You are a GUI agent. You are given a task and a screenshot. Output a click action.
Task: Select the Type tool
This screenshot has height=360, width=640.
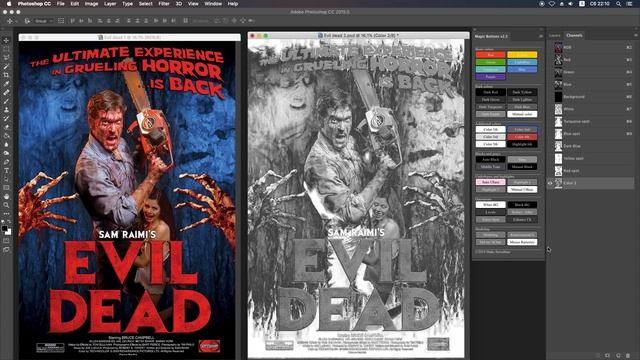coord(6,171)
